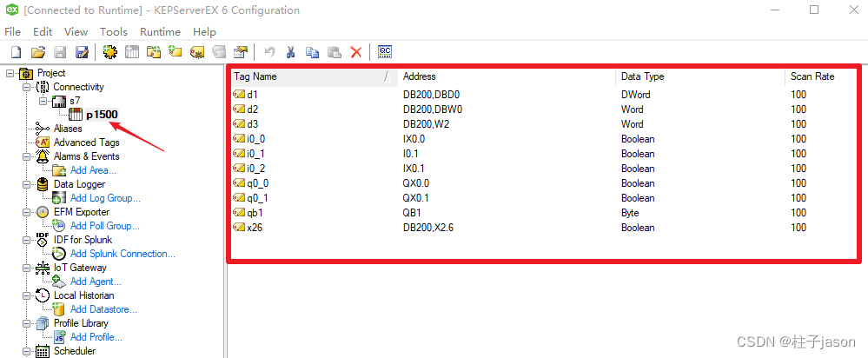The height and width of the screenshot is (358, 868).
Task: Collapse the IoT Gateway node
Action: 27,268
